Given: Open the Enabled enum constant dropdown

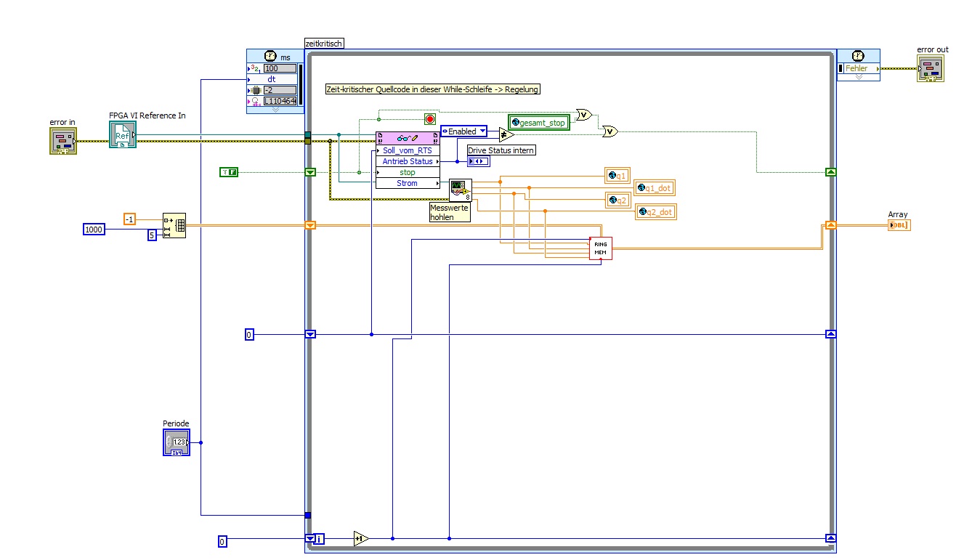Looking at the screenshot, I should coord(482,131).
